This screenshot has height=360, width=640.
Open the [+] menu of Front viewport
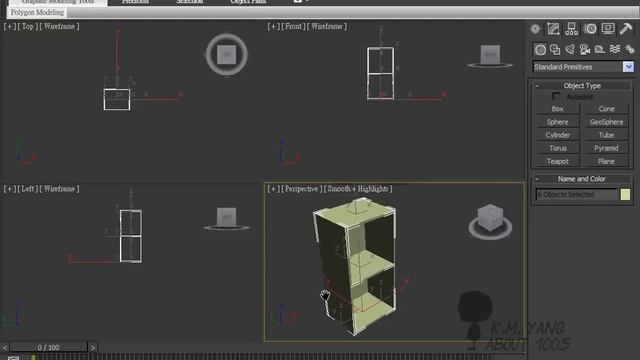coord(273,26)
